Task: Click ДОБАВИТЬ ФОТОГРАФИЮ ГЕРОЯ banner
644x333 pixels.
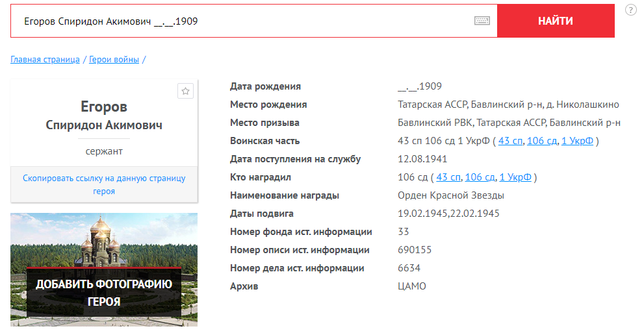Action: [x=104, y=292]
